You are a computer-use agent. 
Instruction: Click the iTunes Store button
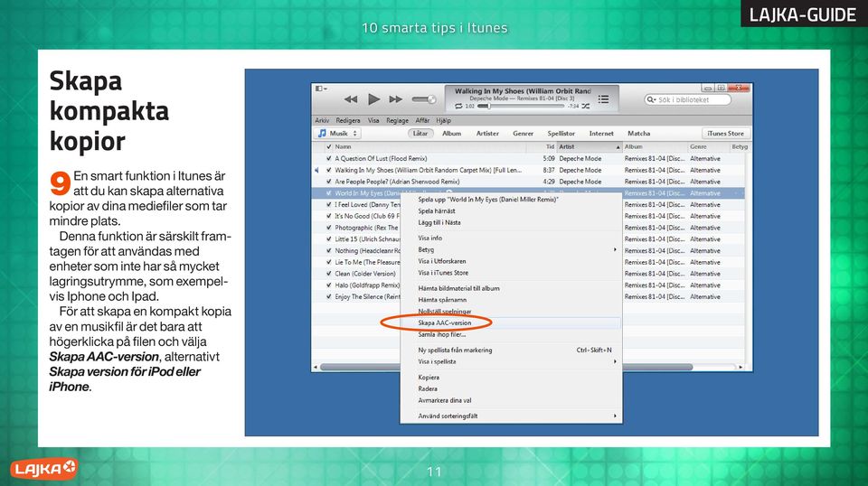(726, 134)
